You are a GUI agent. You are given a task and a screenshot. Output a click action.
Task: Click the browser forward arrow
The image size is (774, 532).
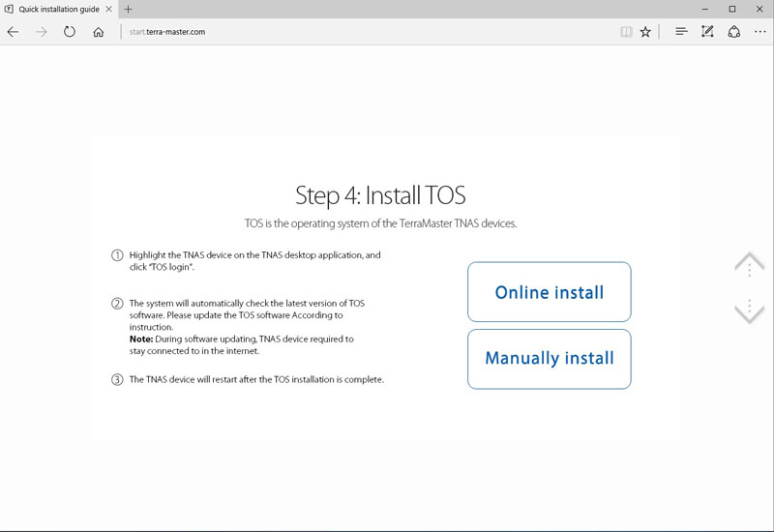41,32
